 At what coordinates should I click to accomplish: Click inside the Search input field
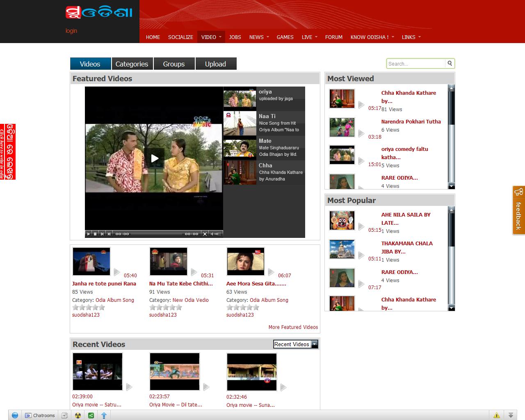tap(415, 64)
